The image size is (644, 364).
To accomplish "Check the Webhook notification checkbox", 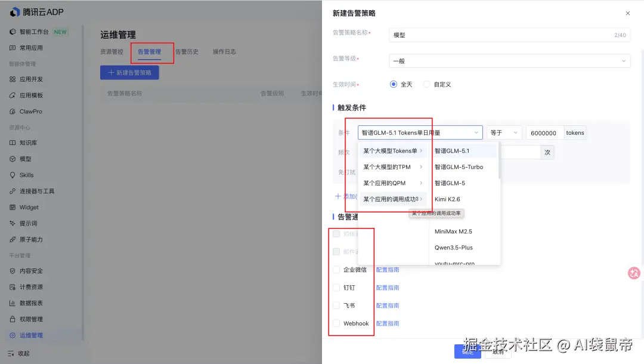I will 336,323.
